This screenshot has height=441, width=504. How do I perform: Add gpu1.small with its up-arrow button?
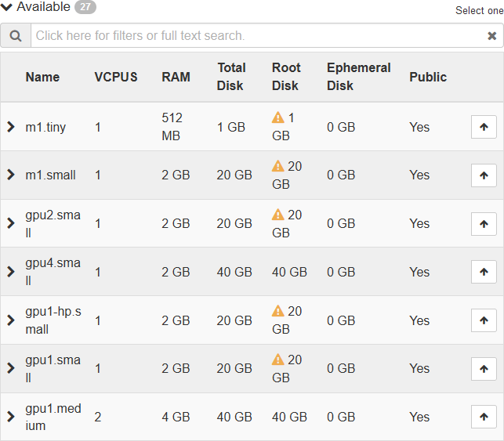click(x=484, y=368)
